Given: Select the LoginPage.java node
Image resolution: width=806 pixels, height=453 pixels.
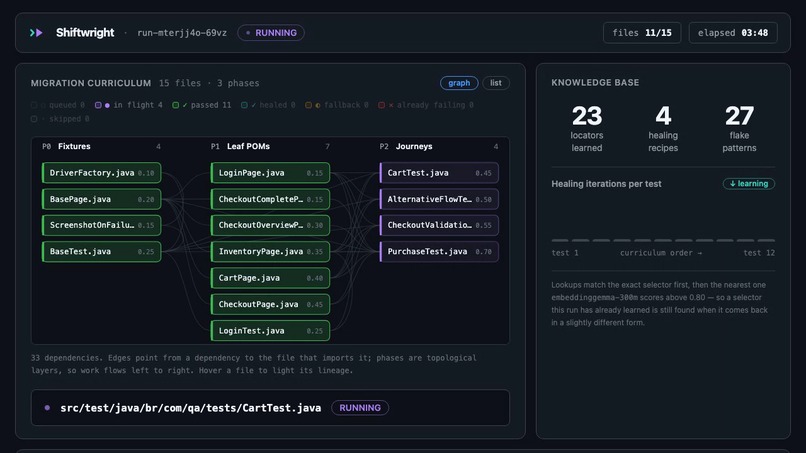Looking at the screenshot, I should (x=270, y=173).
